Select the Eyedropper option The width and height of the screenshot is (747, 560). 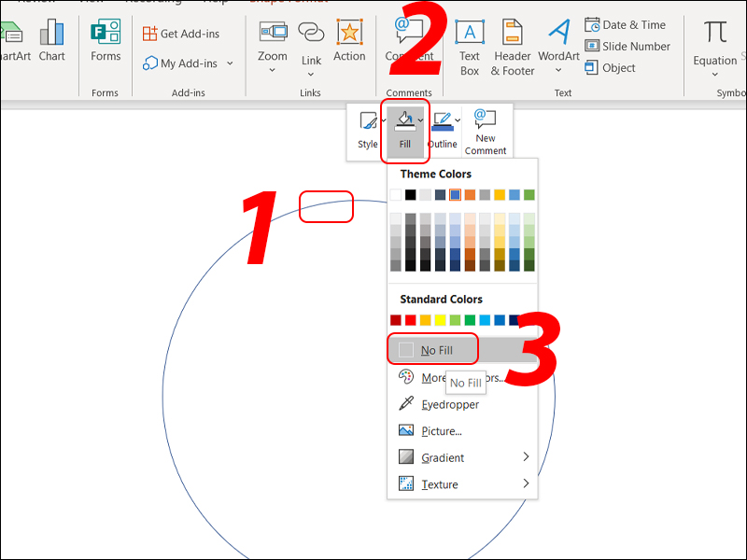pos(449,404)
